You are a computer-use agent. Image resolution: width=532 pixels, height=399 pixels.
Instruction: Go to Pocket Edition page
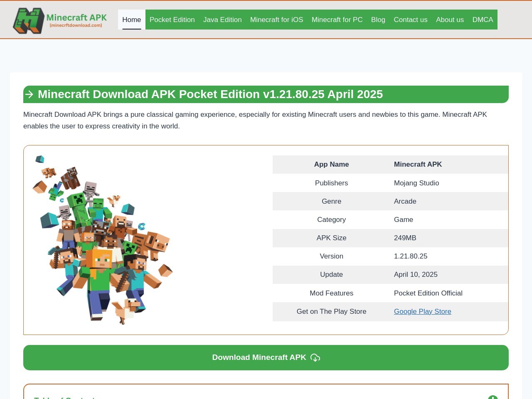(x=172, y=20)
